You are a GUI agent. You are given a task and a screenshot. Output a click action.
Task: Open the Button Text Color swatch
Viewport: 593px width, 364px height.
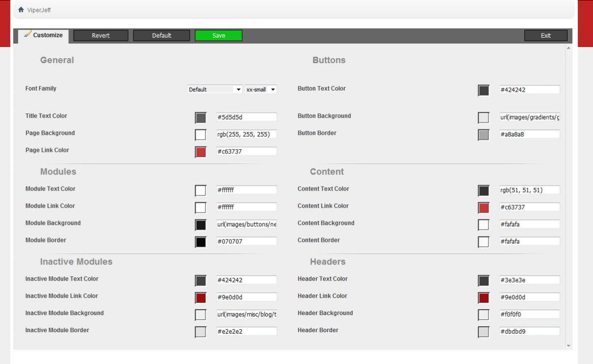[484, 90]
